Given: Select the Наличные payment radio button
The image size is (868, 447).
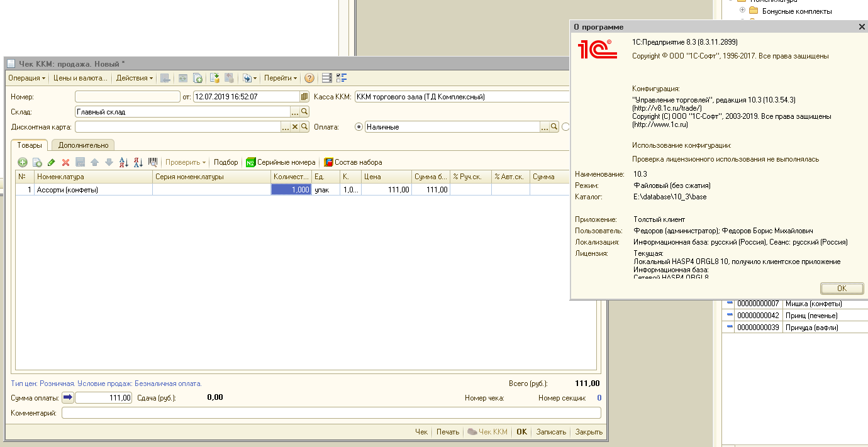Looking at the screenshot, I should pyautogui.click(x=359, y=127).
